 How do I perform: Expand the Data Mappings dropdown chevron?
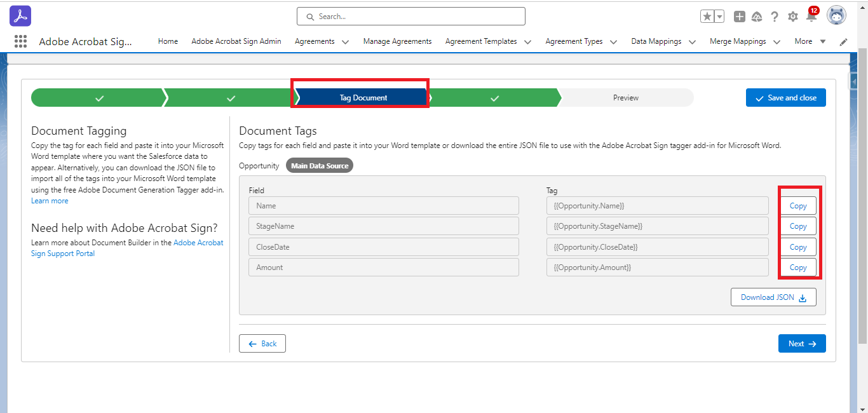(692, 42)
